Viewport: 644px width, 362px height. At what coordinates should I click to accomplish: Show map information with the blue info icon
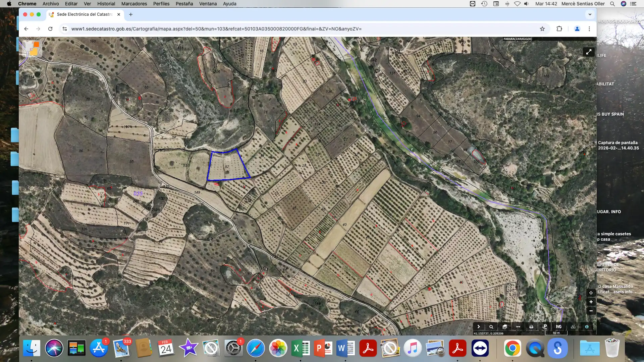click(x=587, y=326)
